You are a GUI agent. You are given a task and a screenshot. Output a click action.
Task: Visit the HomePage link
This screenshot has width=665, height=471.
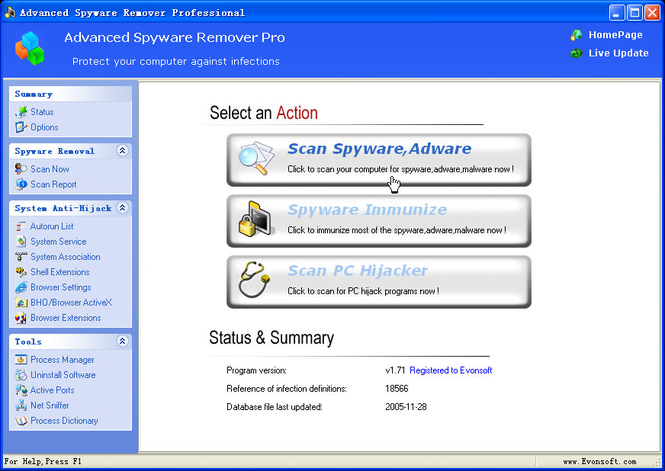615,35
